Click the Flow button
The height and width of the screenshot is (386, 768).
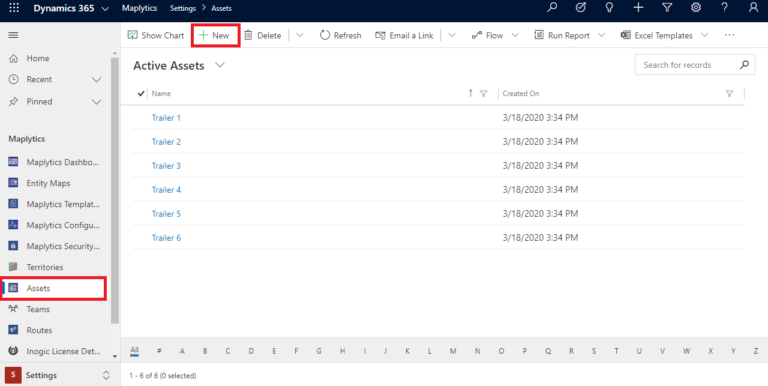click(487, 35)
